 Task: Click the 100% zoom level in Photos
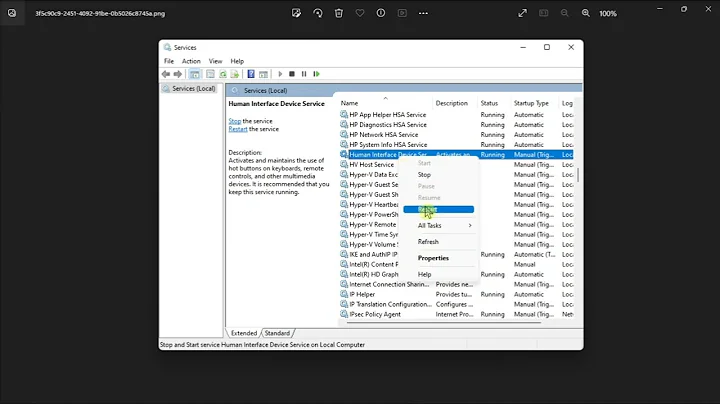(x=608, y=14)
